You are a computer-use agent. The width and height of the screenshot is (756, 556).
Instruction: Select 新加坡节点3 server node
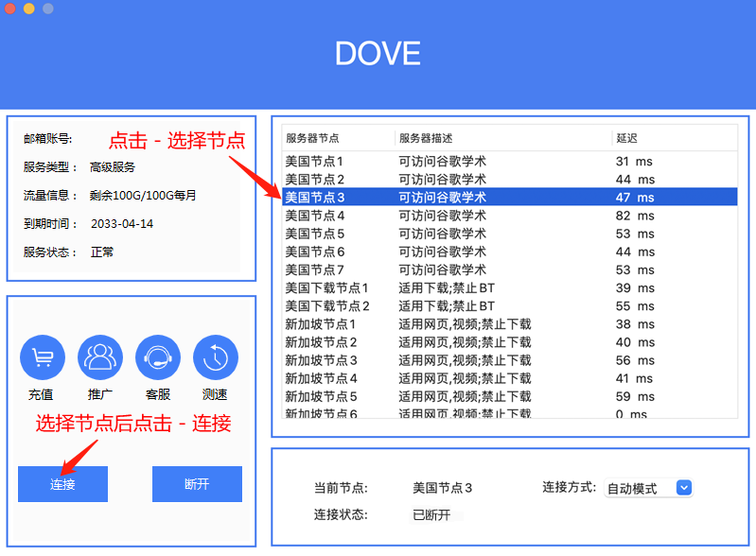click(x=321, y=360)
